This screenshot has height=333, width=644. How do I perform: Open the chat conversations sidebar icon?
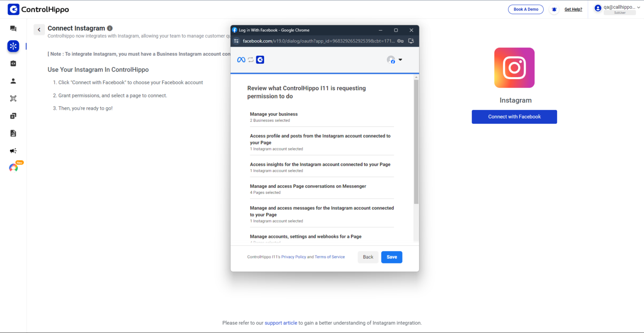coord(13,28)
